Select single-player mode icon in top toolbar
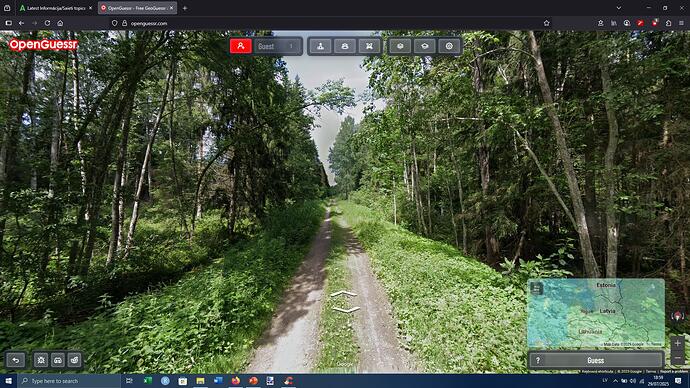The width and height of the screenshot is (690, 388). pos(321,46)
